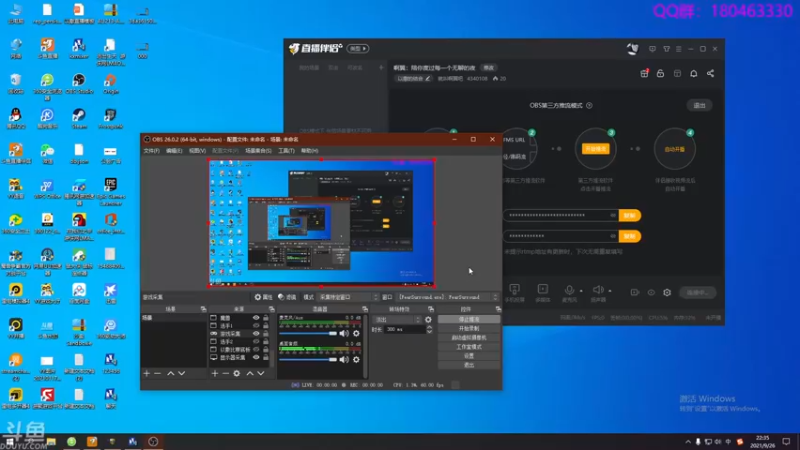The height and width of the screenshot is (450, 800).
Task: Open 视图(V) menu in OBS
Action: coord(197,151)
